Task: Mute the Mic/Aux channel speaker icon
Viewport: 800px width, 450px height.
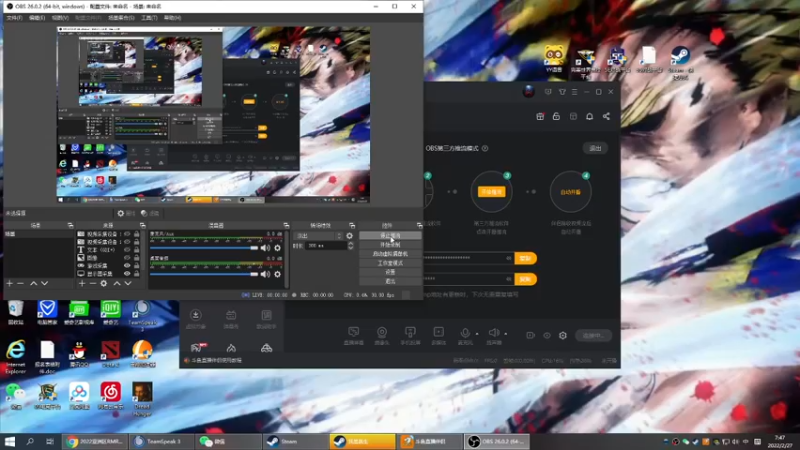Action: pyautogui.click(x=265, y=248)
